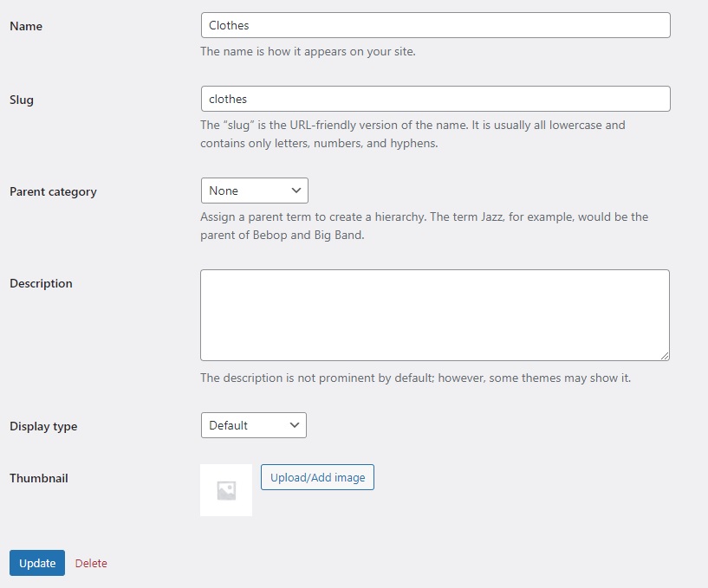Click the Slug field label

tap(22, 100)
